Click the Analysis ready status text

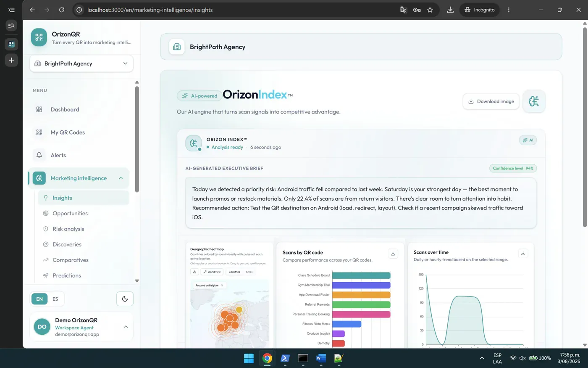(227, 147)
